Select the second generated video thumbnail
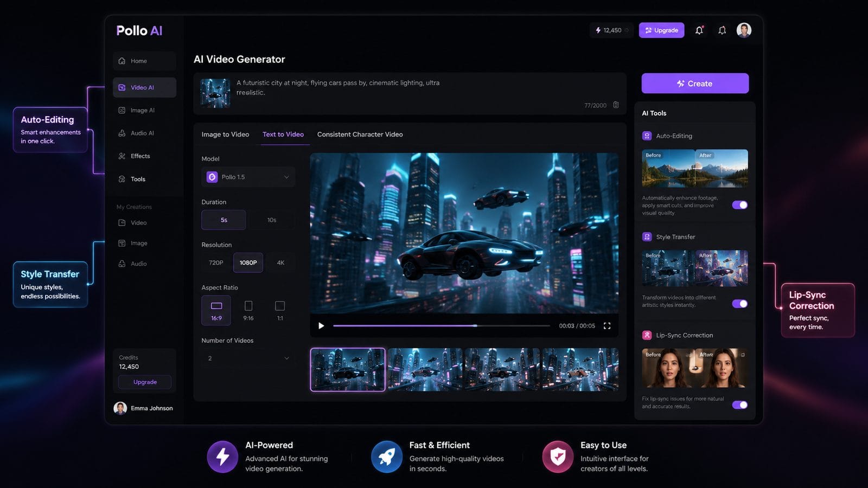 [425, 370]
